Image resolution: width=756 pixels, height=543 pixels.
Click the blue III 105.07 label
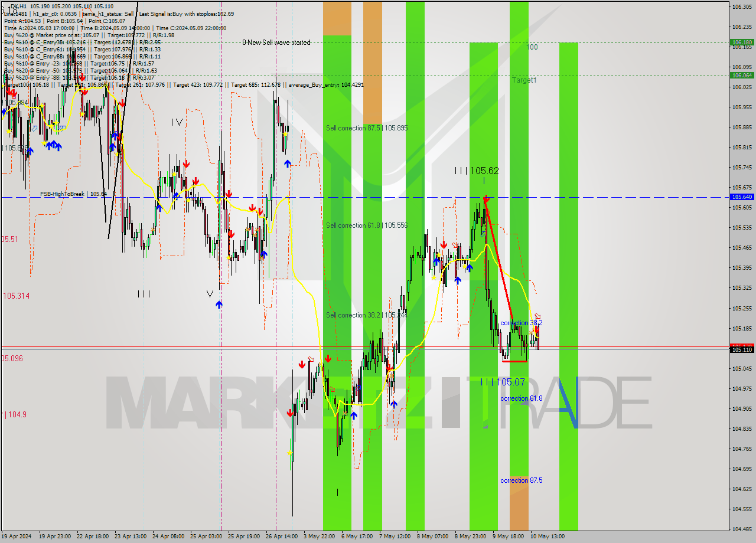(503, 382)
